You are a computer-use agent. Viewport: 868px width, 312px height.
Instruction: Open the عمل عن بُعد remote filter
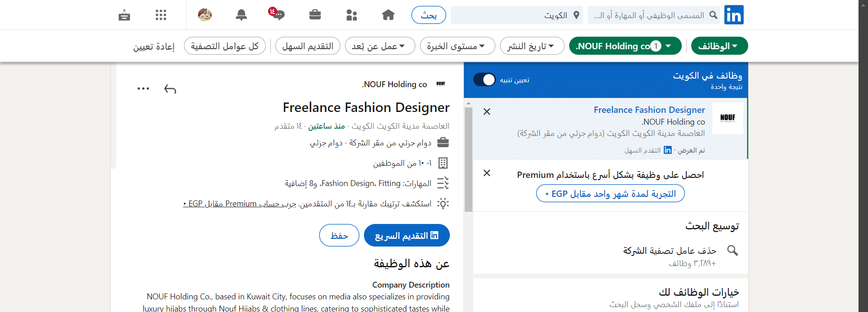coord(380,46)
